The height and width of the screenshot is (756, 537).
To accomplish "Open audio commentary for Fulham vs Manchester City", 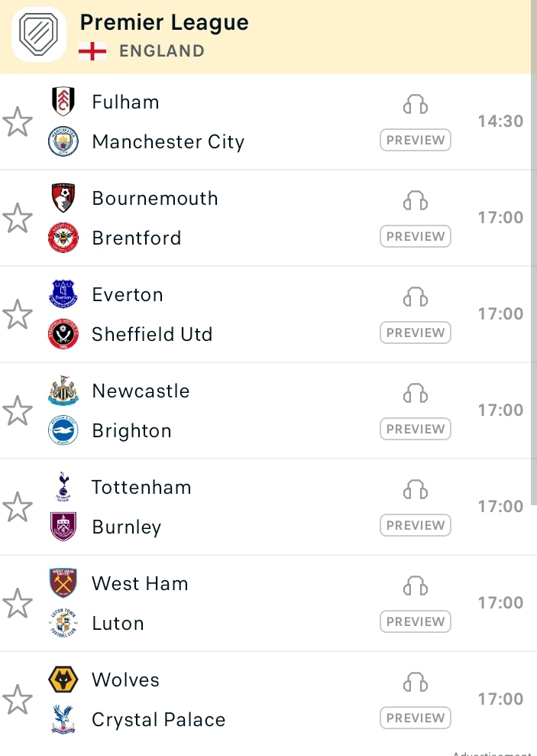I will coord(415,104).
